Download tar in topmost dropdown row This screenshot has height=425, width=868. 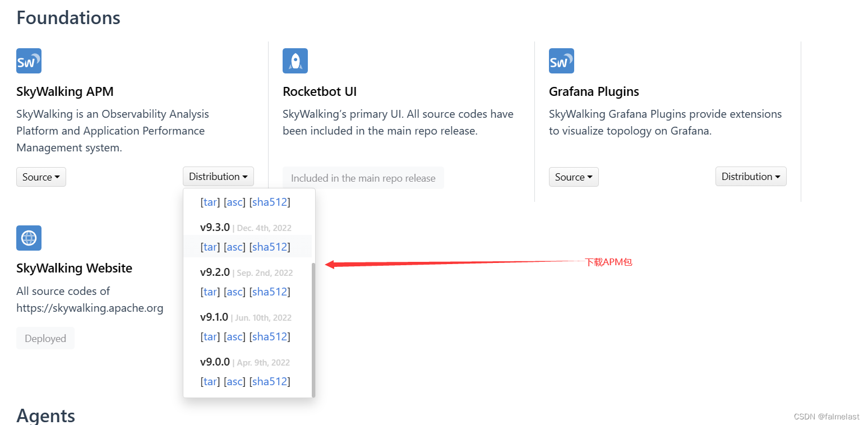pos(210,202)
